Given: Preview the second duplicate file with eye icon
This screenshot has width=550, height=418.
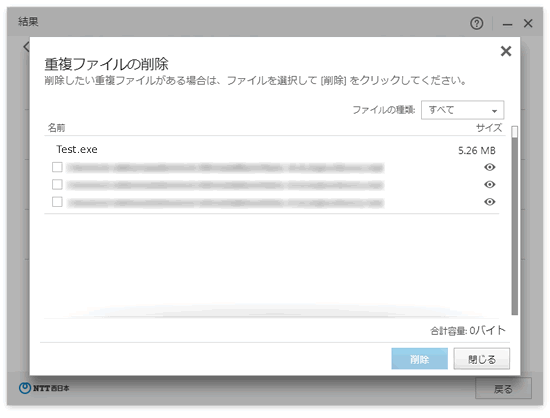Looking at the screenshot, I should pos(489,184).
